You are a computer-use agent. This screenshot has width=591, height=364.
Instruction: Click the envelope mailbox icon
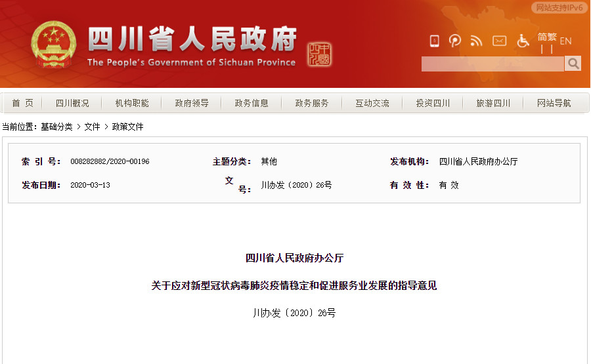(x=500, y=41)
